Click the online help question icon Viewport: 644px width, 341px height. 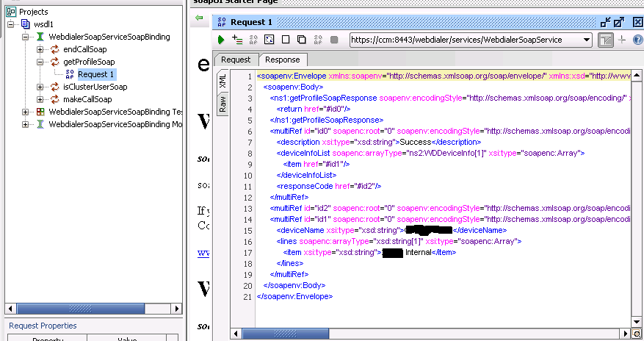(638, 40)
